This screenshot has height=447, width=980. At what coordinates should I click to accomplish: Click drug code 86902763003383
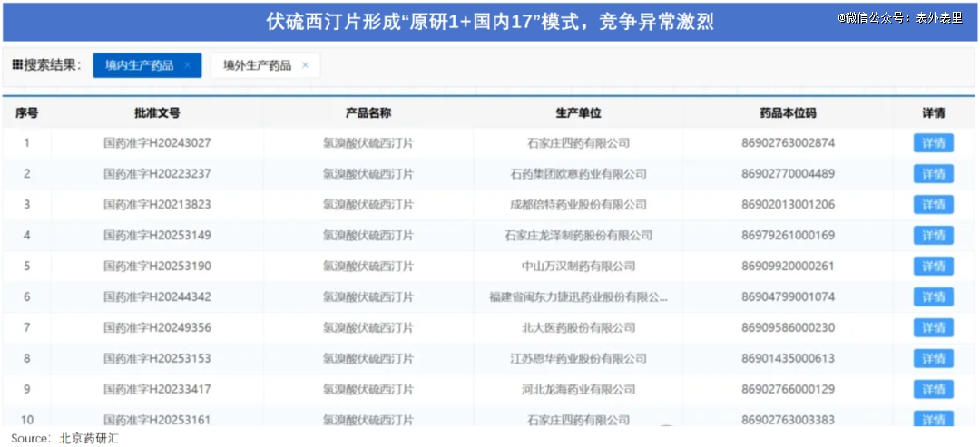788,419
